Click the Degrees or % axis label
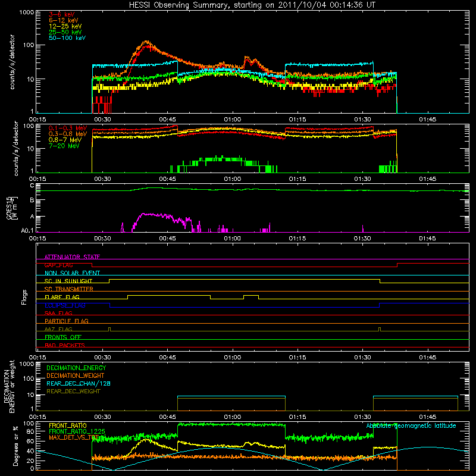This screenshot has width=476, height=476. [x=16, y=446]
